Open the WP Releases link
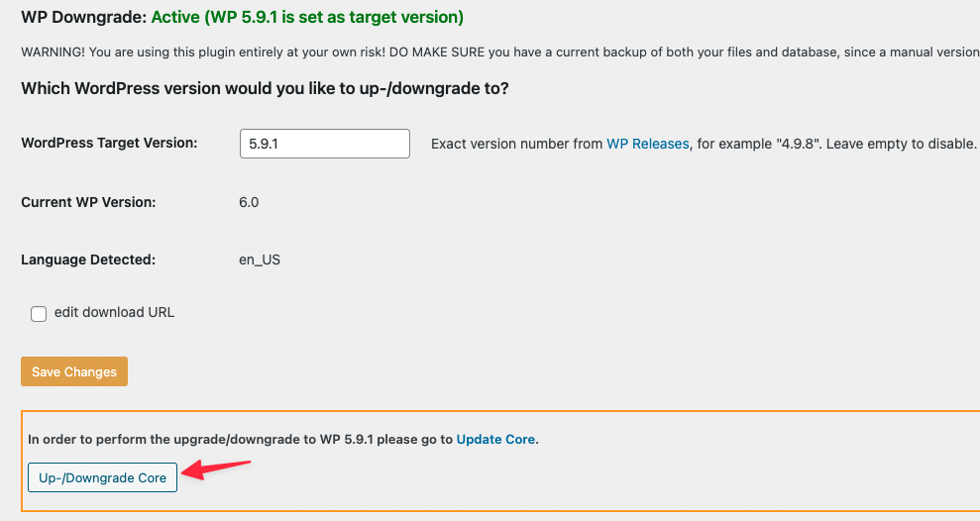The image size is (980, 521). tap(647, 144)
